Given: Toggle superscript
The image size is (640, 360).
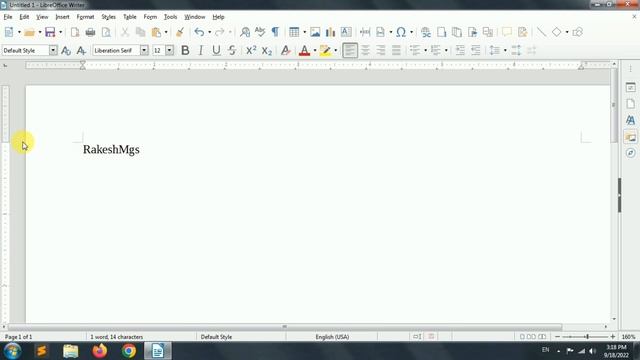Looking at the screenshot, I should pos(251,50).
